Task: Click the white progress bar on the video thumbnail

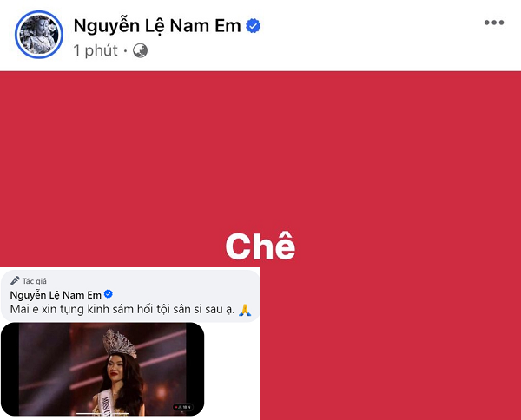Action: click(102, 414)
